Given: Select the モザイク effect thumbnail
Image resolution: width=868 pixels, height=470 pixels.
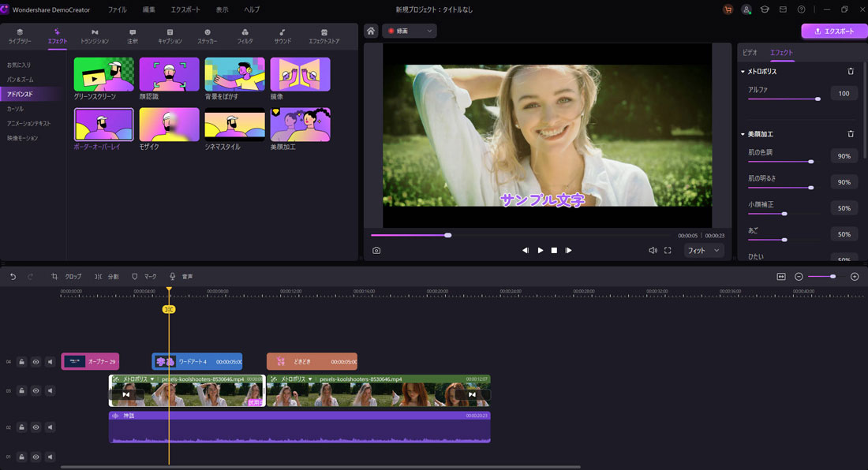Looking at the screenshot, I should click(x=169, y=125).
